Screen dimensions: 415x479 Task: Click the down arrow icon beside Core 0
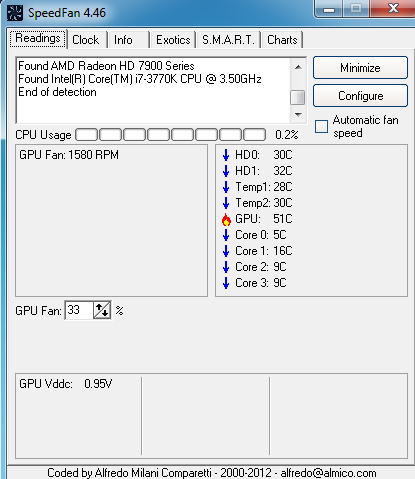226,235
